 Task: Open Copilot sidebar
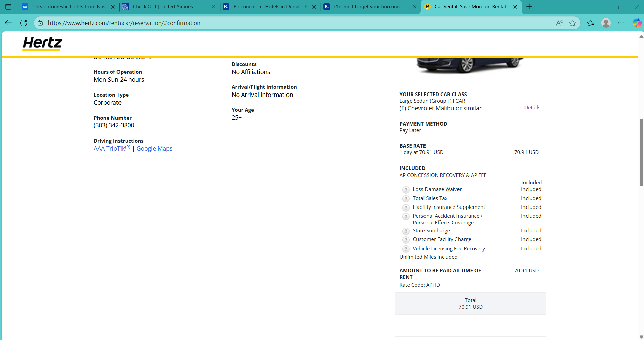pyautogui.click(x=637, y=23)
